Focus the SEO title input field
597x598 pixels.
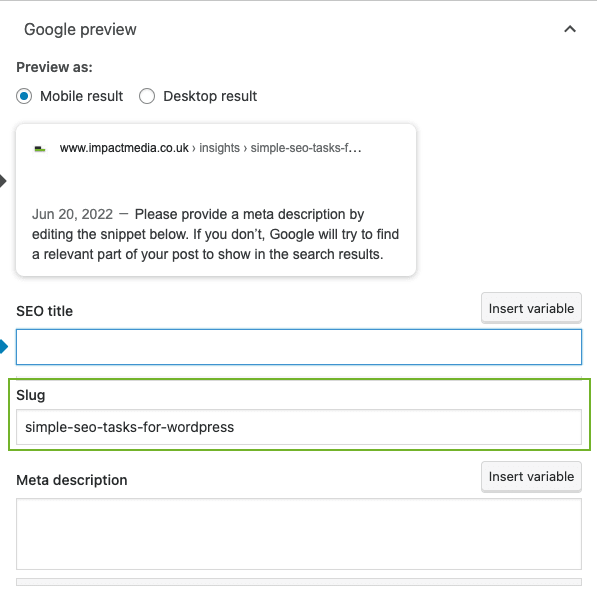pyautogui.click(x=299, y=347)
